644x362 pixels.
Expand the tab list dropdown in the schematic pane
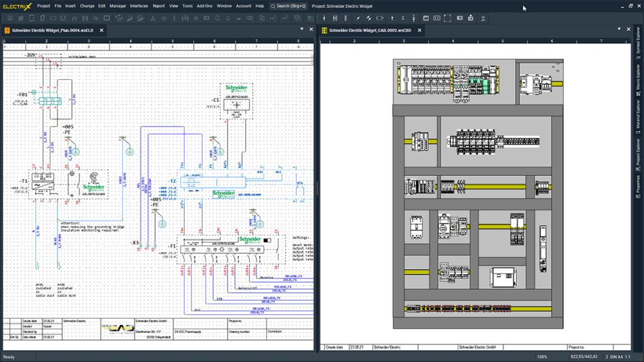302,29
